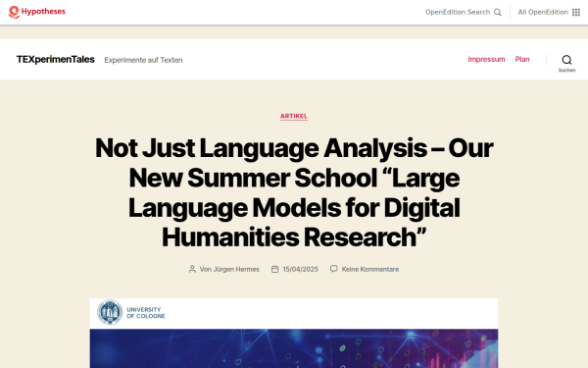Click the Suchen search icon
The image size is (588, 368).
(566, 60)
